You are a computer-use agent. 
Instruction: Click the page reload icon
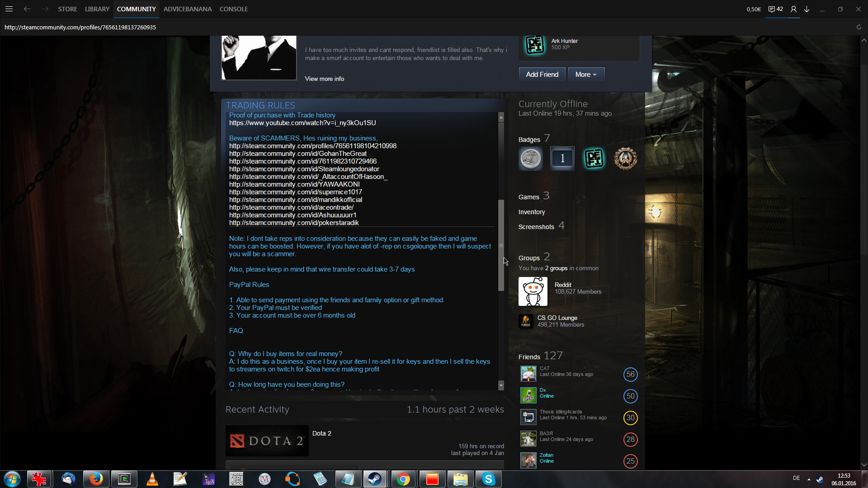[x=859, y=27]
